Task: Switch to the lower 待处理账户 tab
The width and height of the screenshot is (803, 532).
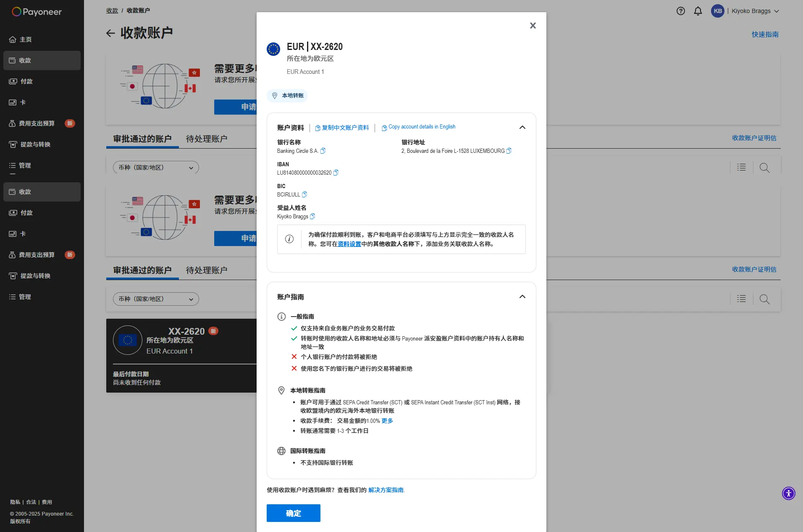Action: tap(207, 270)
